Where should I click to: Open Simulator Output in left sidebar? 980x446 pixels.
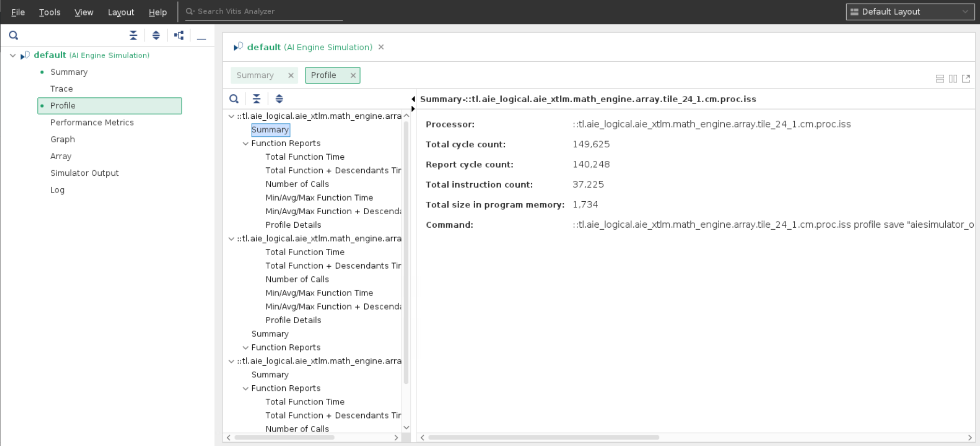point(85,173)
